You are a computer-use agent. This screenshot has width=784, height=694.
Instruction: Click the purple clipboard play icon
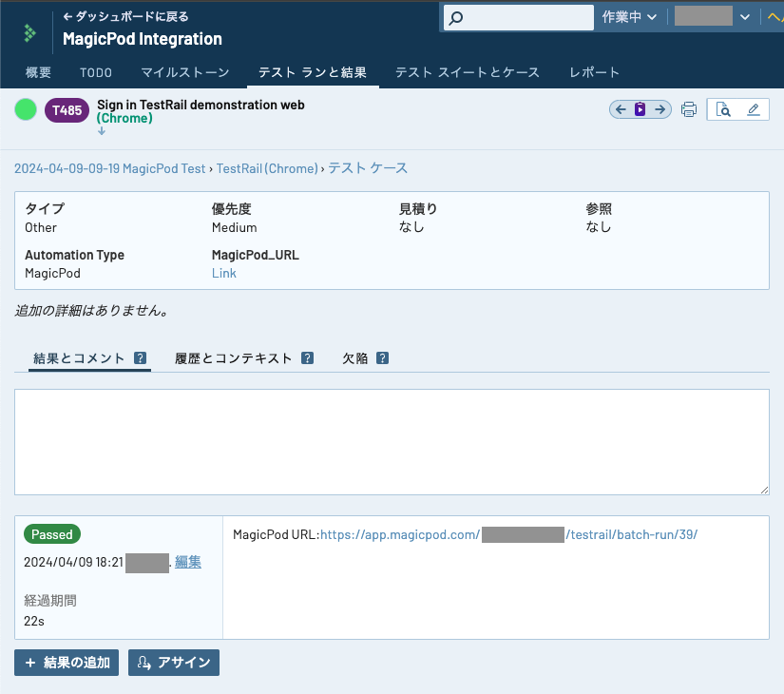click(x=641, y=109)
